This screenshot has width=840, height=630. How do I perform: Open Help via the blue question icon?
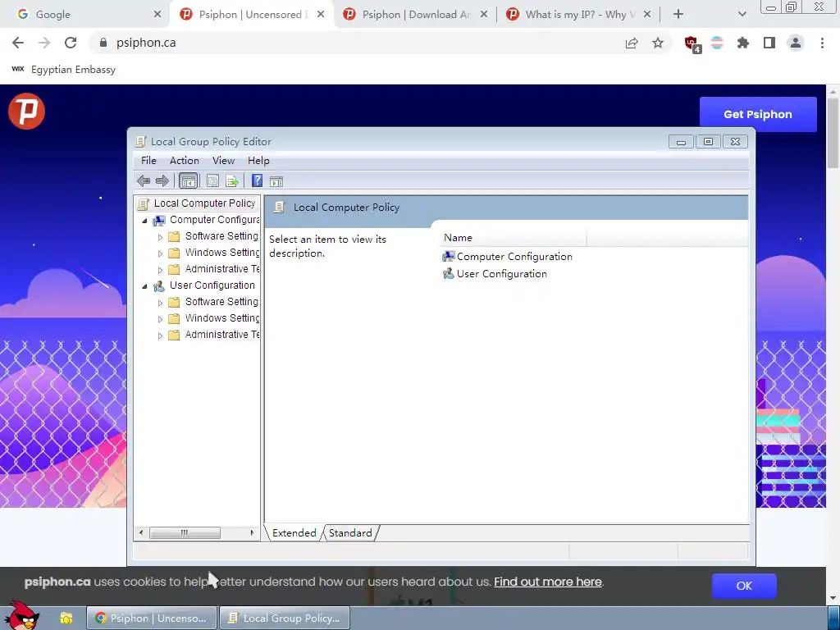(257, 181)
